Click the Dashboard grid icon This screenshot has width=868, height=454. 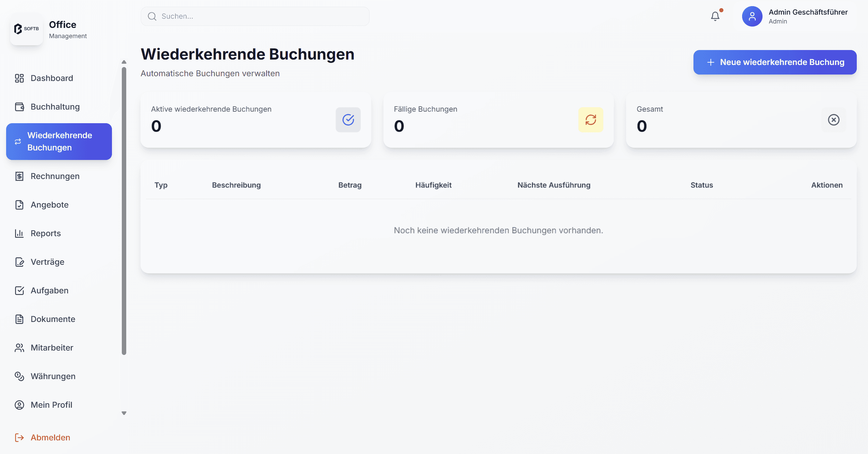coord(19,78)
